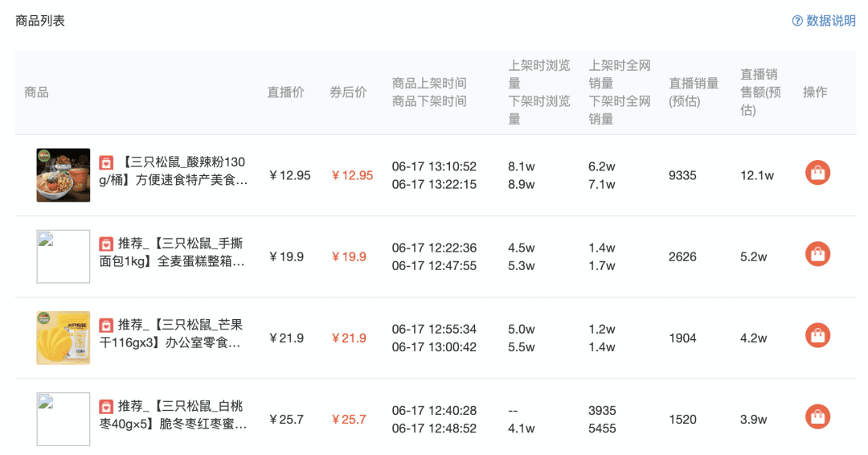
Task: Click the orange shopping bag for 白桃枣 row
Action: pyautogui.click(x=817, y=416)
